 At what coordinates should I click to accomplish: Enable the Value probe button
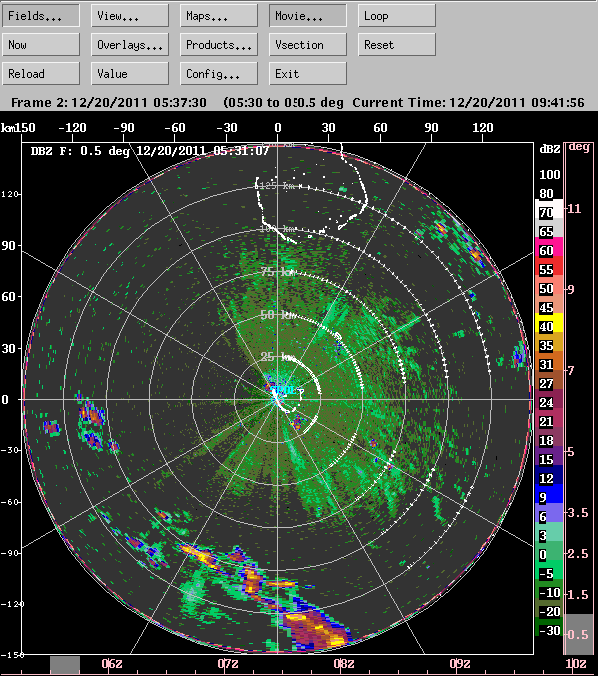point(130,74)
